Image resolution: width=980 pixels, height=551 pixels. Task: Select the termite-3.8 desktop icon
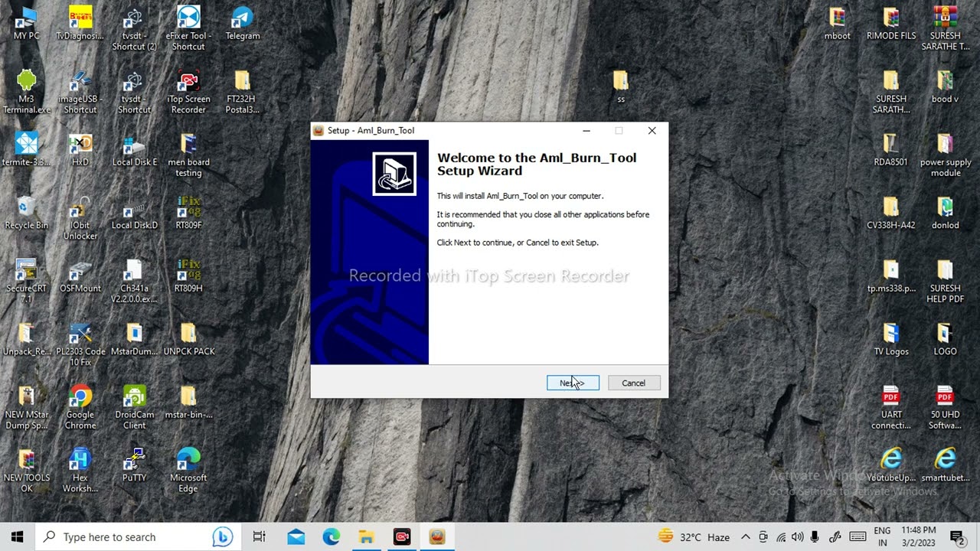26,149
